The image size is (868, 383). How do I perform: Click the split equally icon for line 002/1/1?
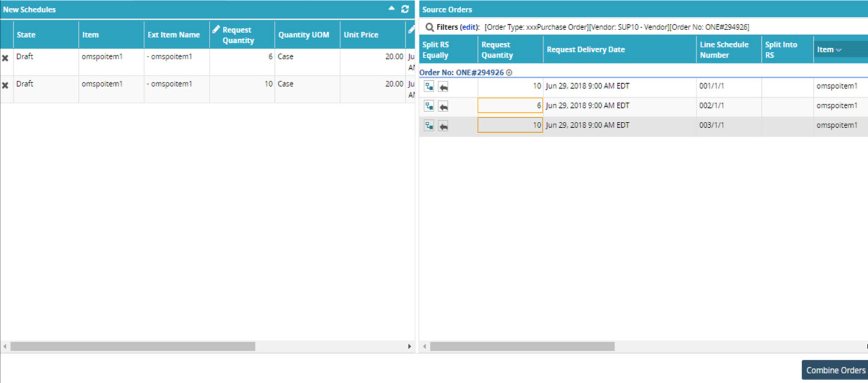click(429, 106)
